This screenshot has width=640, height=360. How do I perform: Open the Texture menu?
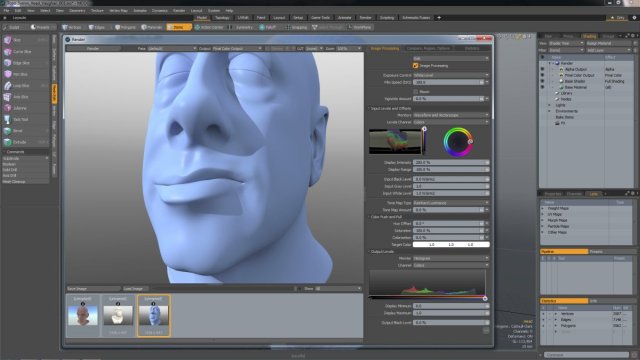97,11
